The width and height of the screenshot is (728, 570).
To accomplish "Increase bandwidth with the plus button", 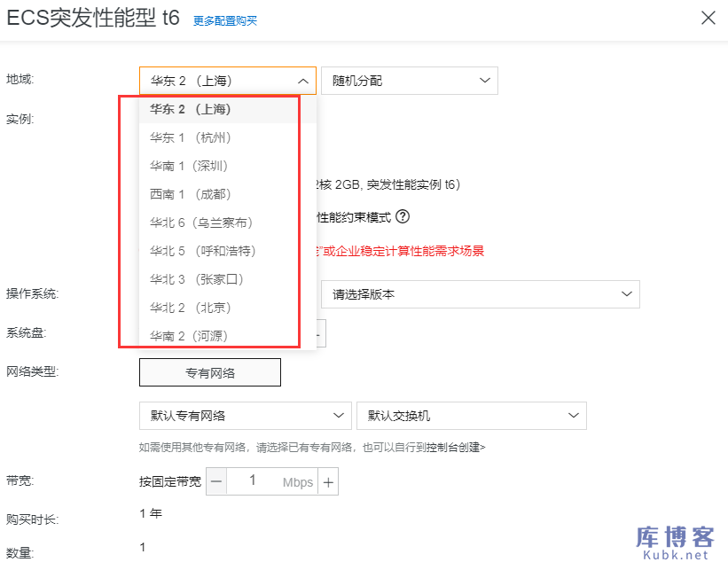I will tap(328, 482).
